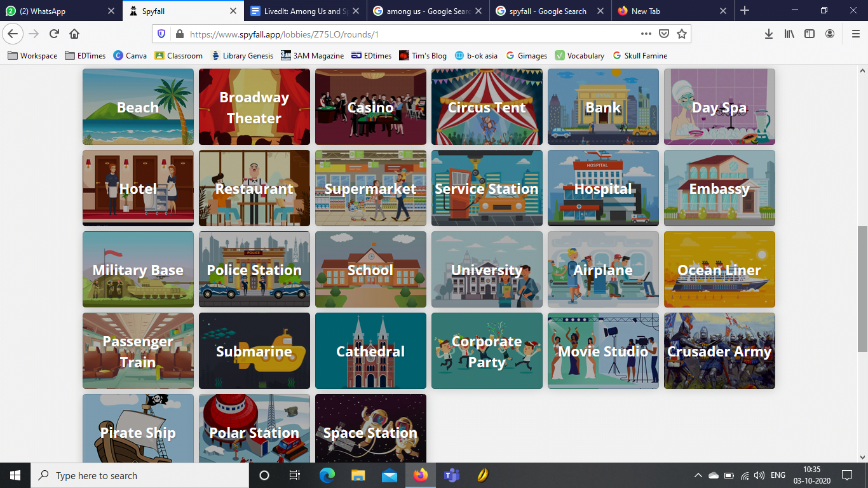
Task: Open Microsoft Teams from taskbar
Action: (x=451, y=475)
